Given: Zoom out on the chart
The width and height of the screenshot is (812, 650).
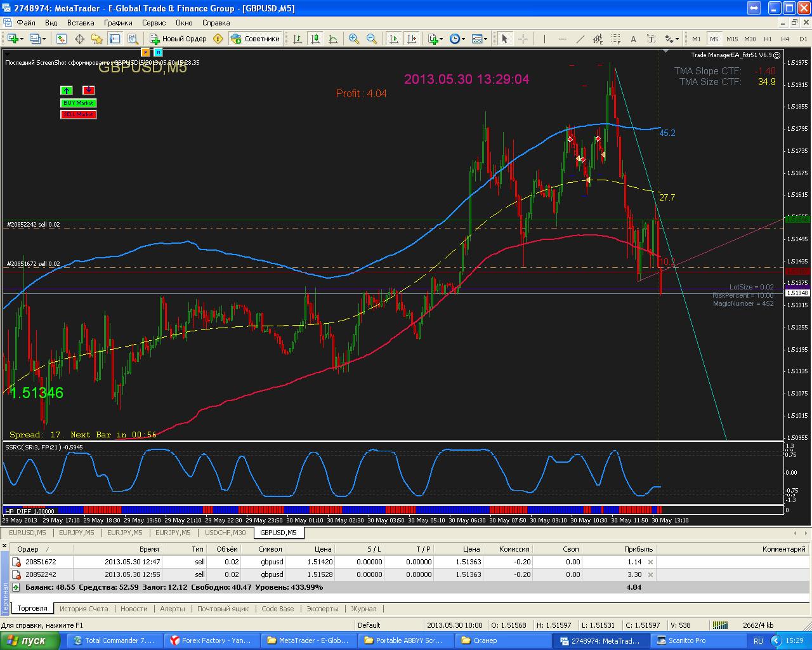Looking at the screenshot, I should [x=372, y=39].
